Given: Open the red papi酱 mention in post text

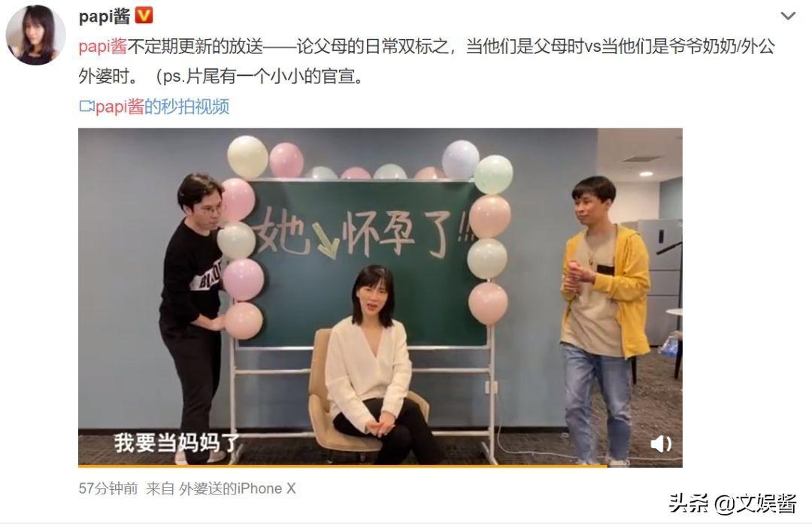Looking at the screenshot, I should pos(102,47).
